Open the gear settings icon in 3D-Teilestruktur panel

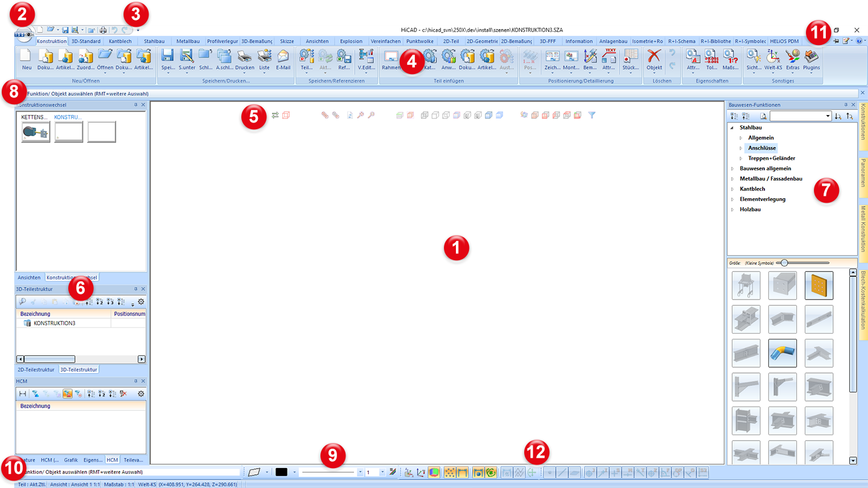click(x=141, y=302)
